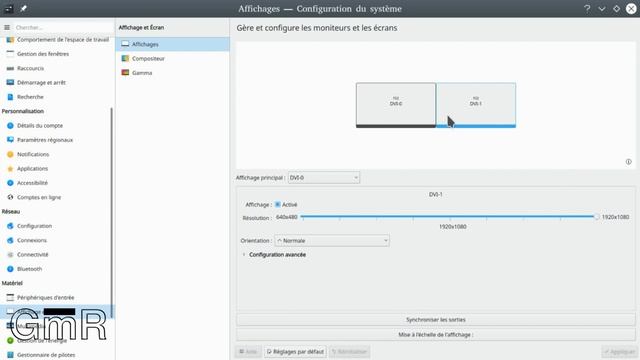This screenshot has width=640, height=360.
Task: Click the Applications star icon
Action: coord(10,169)
